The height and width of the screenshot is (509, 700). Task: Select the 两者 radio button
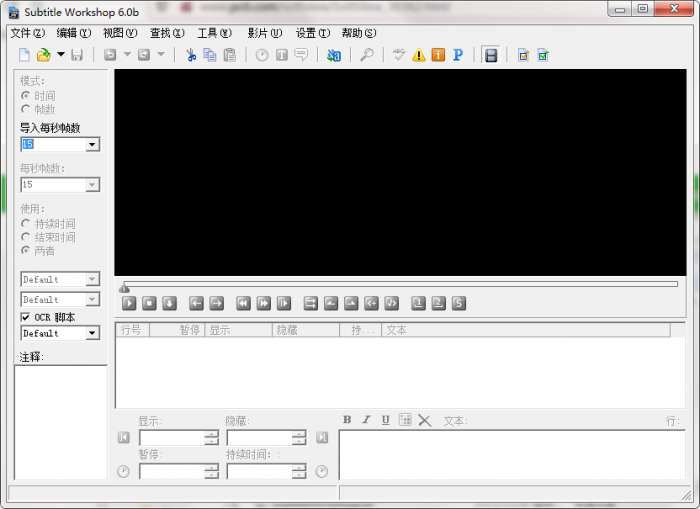tap(25, 250)
